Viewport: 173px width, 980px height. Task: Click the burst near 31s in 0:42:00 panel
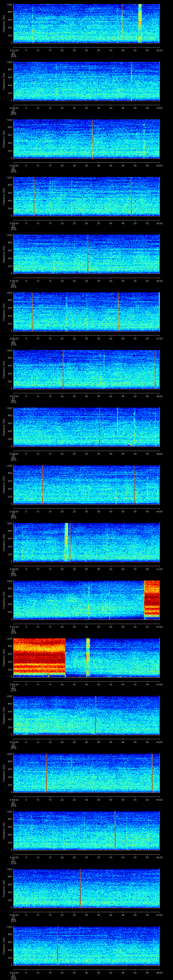88,657
